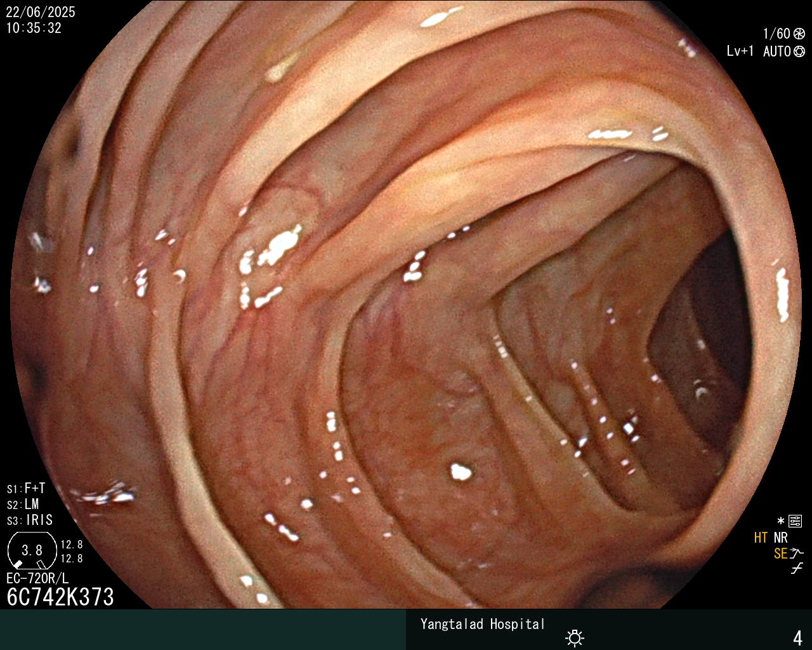Click the sliders settings icon
Screen dimensions: 812x650
pyautogui.click(x=796, y=522)
